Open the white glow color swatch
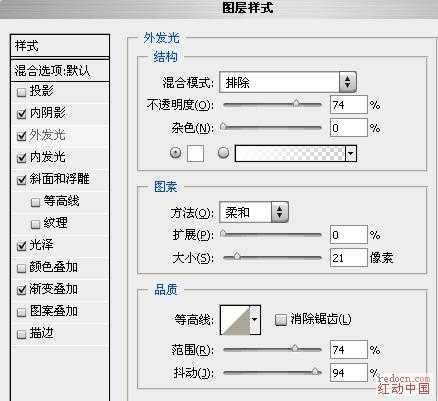 coord(195,153)
